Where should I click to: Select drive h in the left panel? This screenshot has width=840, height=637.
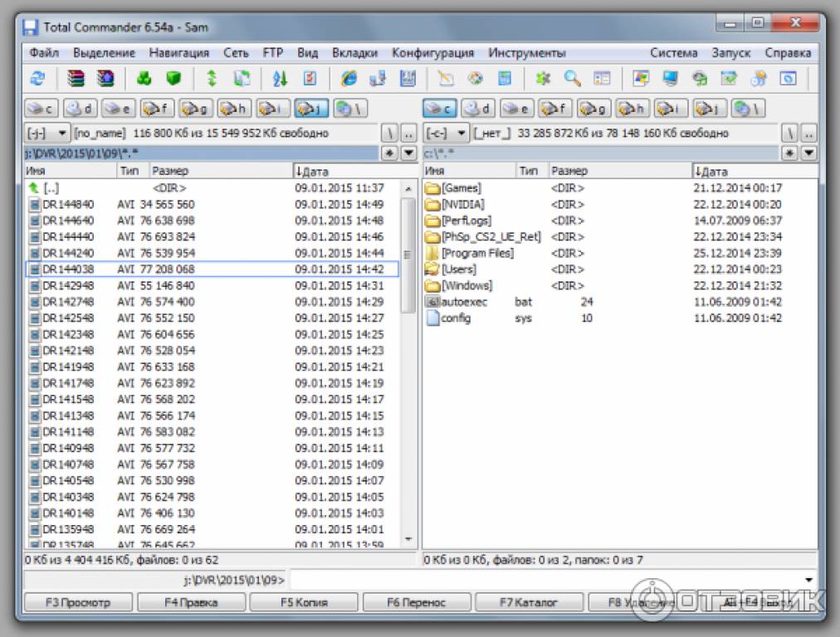pyautogui.click(x=234, y=109)
